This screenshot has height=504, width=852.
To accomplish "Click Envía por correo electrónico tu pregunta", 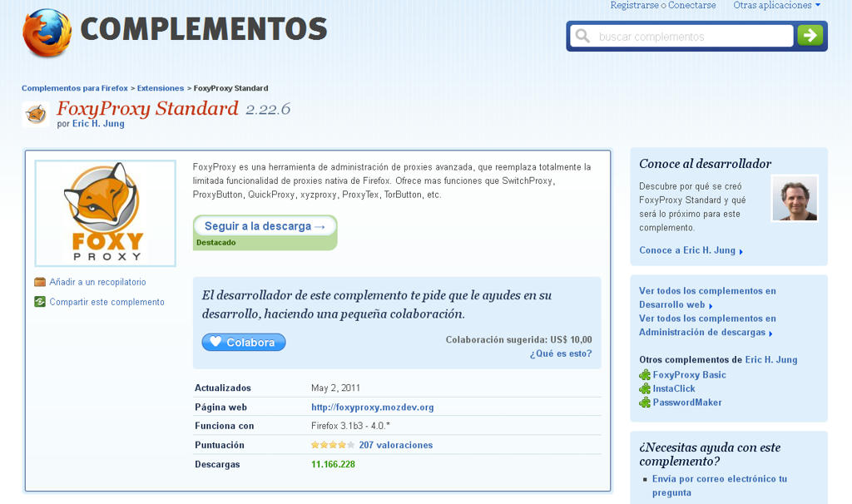I will [720, 486].
